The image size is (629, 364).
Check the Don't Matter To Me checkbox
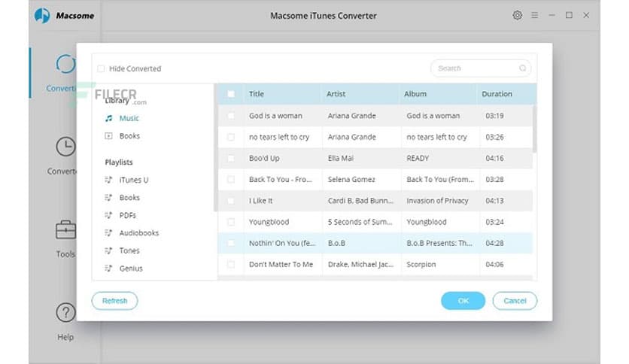(x=231, y=264)
